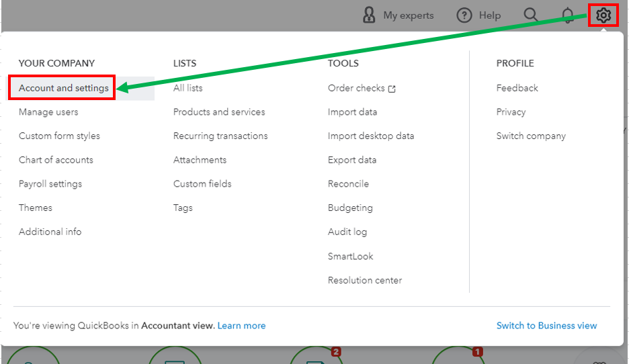
Task: Open the Budgeting tool
Action: pyautogui.click(x=350, y=208)
